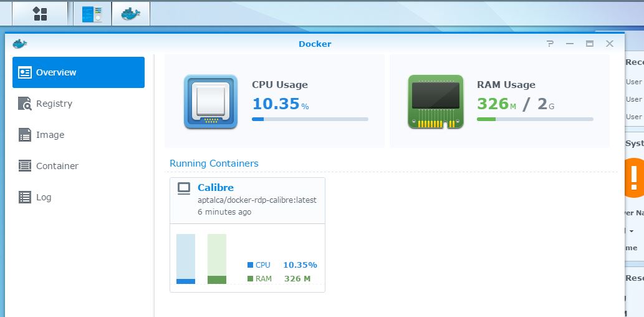The height and width of the screenshot is (317, 644).
Task: Open the Docker help question mark
Action: pos(550,44)
